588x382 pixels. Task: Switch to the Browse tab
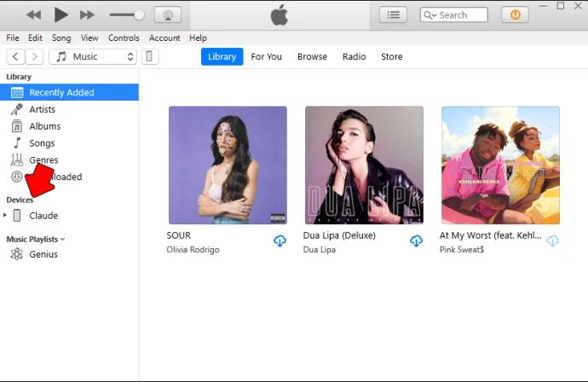click(x=313, y=56)
